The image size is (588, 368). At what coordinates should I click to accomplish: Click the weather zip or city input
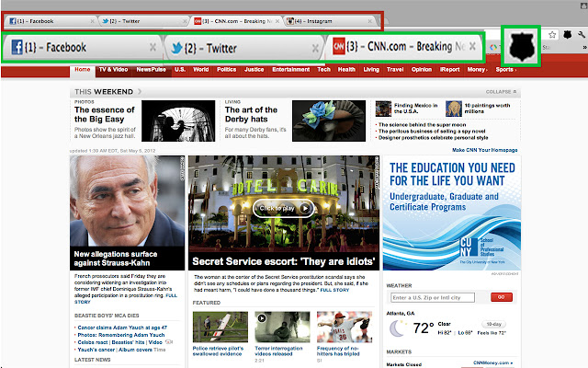click(x=432, y=297)
